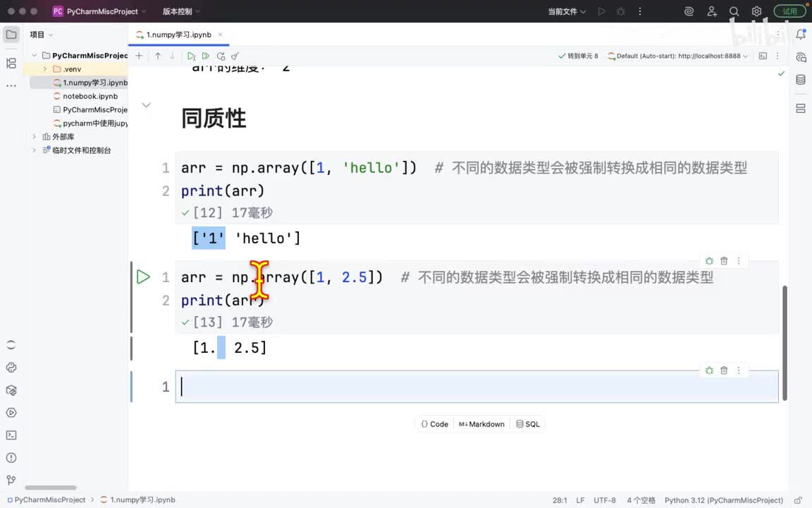Add a Markdown cell below

481,424
